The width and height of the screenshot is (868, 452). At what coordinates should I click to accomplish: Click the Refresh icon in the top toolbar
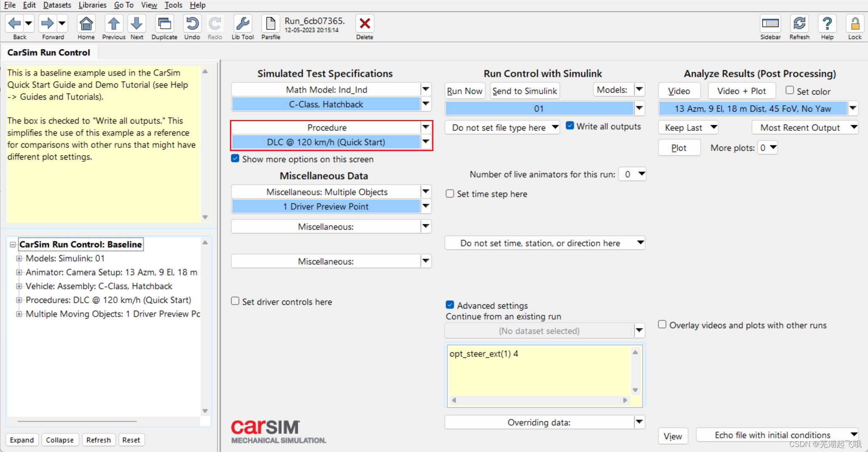[x=799, y=24]
